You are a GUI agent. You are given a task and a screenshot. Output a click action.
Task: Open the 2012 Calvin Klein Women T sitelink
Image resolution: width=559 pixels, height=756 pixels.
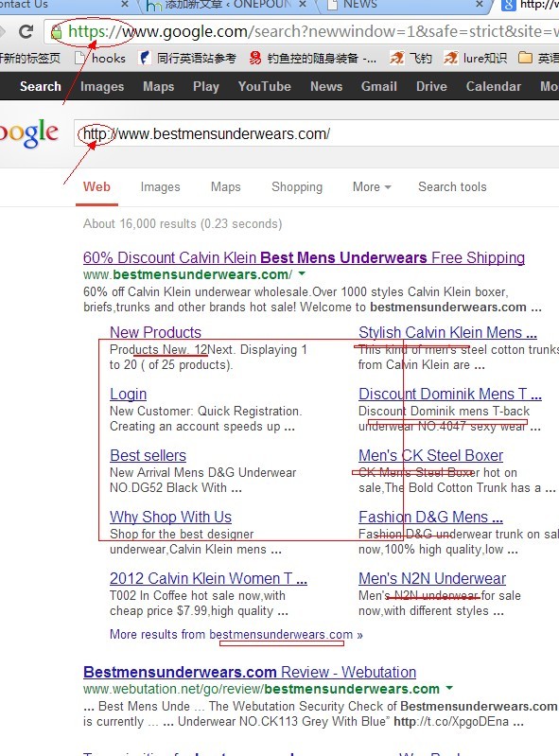(209, 578)
